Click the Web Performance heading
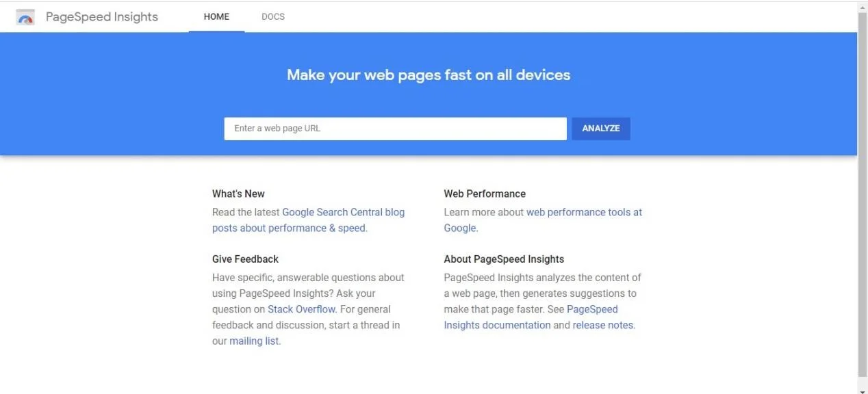868x394 pixels. (485, 194)
